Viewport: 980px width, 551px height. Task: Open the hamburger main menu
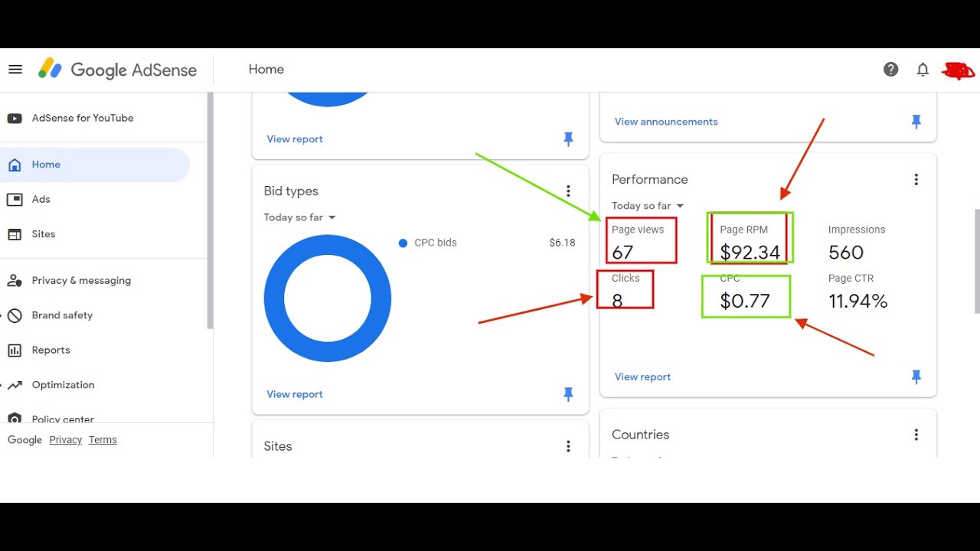15,70
